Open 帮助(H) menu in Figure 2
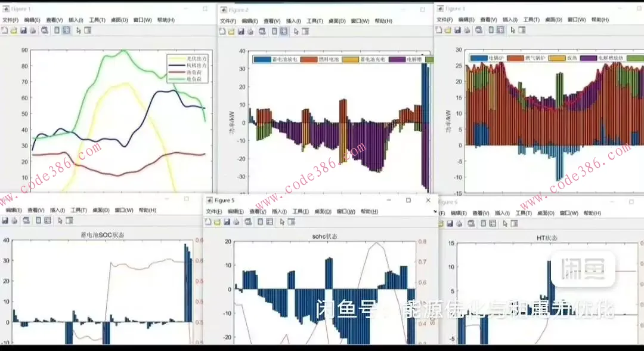 tap(383, 21)
